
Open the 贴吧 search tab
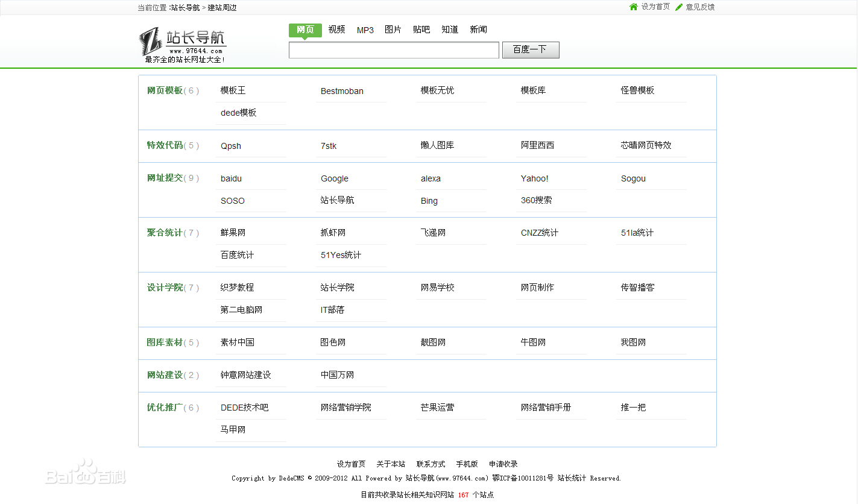click(421, 29)
